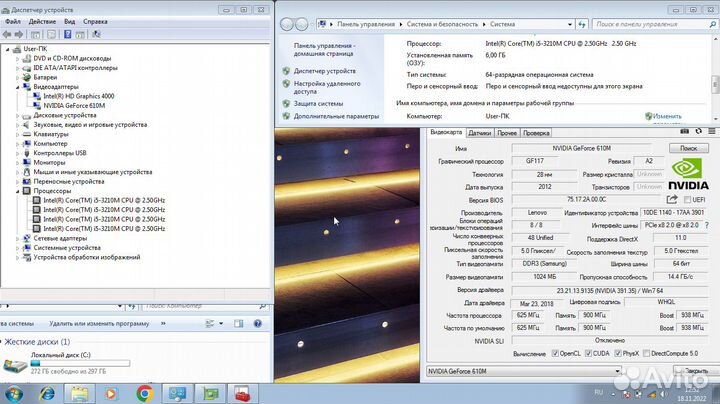Open the GPU-Z hamburger menu icon
Viewport: 720px width, 404px height.
712,131
